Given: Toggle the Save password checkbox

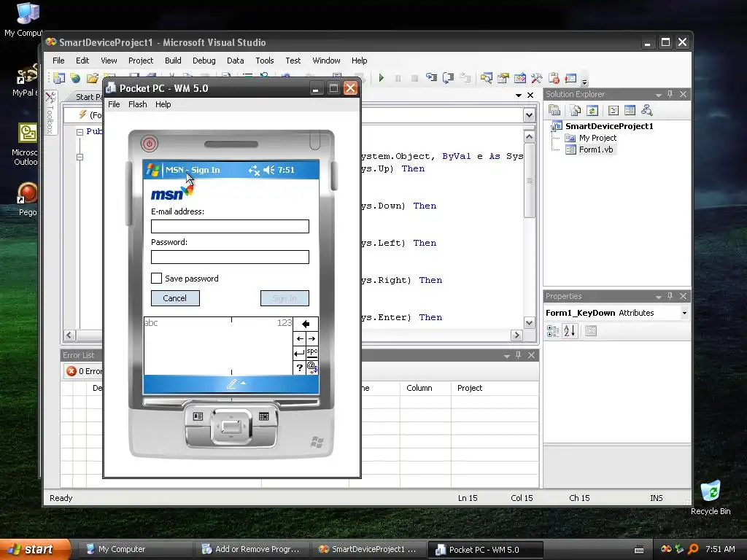Looking at the screenshot, I should click(x=156, y=278).
